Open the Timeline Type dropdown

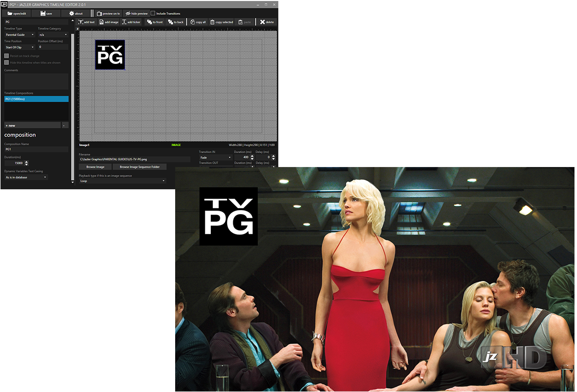pyautogui.click(x=33, y=35)
